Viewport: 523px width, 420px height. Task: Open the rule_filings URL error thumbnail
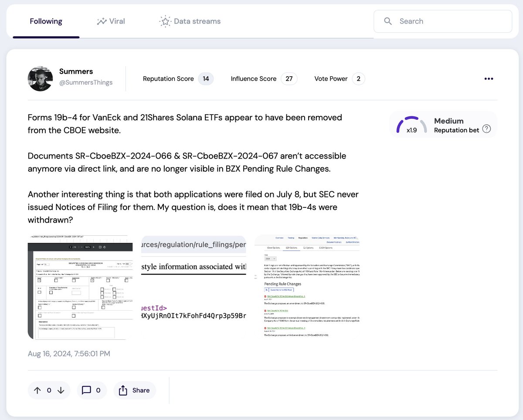(x=194, y=288)
